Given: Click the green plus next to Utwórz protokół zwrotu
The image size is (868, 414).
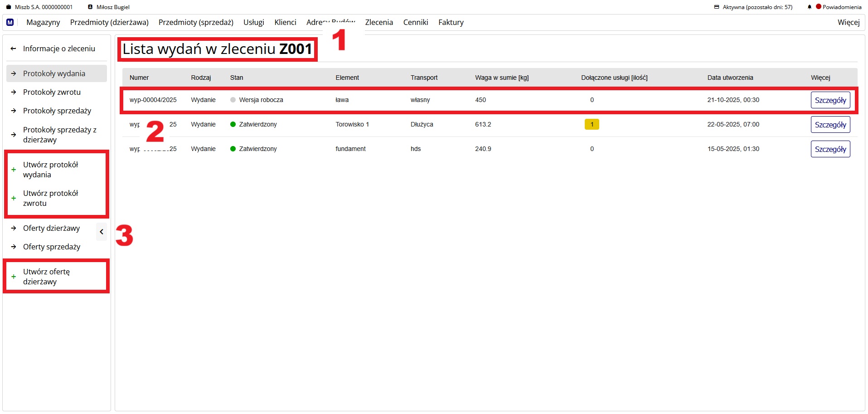Looking at the screenshot, I should point(14,198).
